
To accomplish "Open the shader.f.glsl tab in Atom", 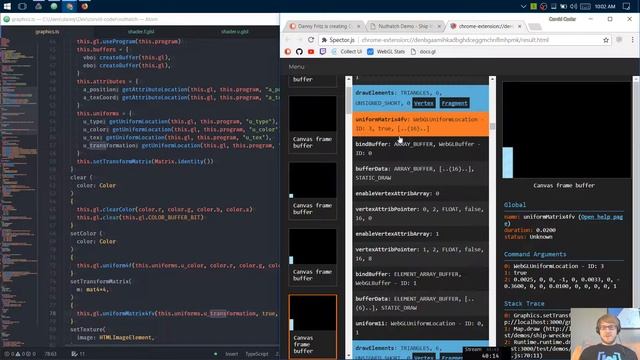I will 141,31.
